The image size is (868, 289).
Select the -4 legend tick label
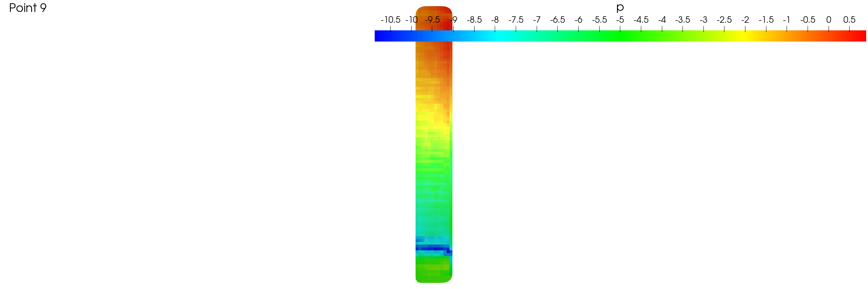(x=662, y=20)
